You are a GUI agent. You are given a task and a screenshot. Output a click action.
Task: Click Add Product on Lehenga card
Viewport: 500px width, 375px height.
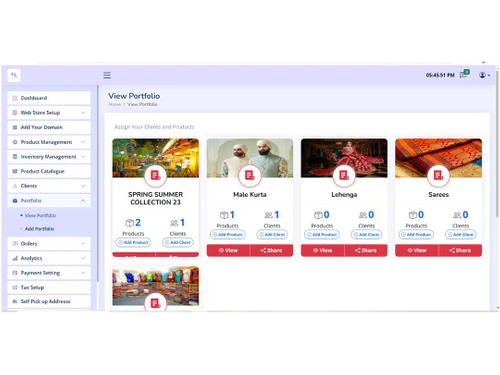[x=322, y=235]
